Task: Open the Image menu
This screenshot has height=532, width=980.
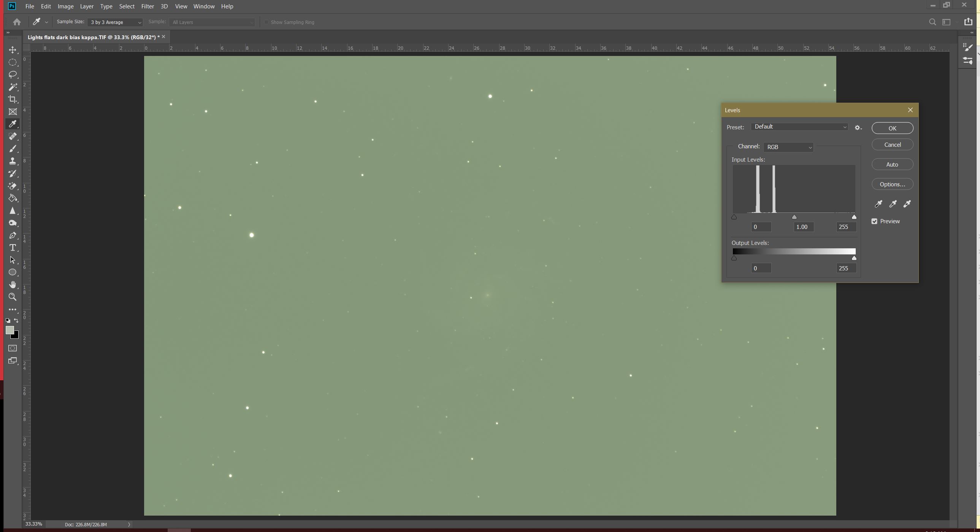Action: [65, 6]
